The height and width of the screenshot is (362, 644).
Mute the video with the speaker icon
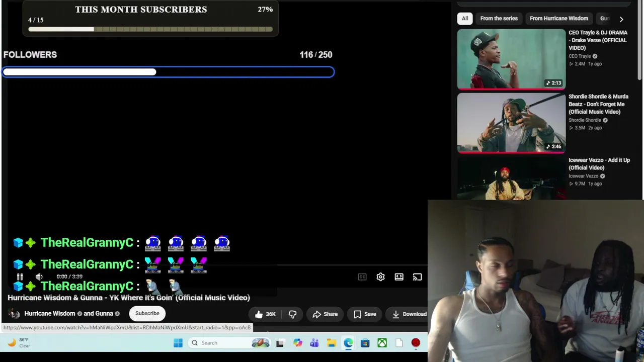coord(39,277)
